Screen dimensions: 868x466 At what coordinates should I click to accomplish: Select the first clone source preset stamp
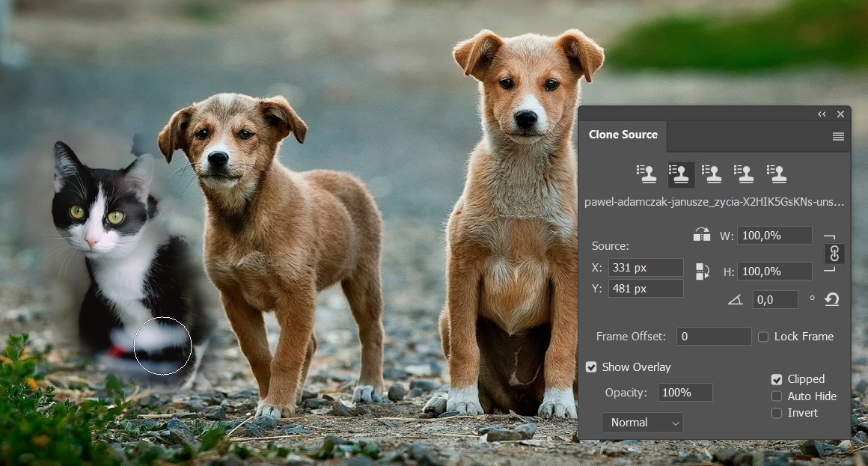(646, 174)
